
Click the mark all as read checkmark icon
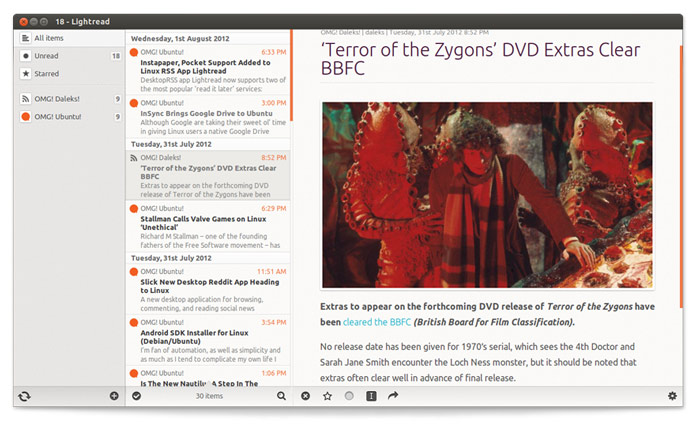pyautogui.click(x=137, y=397)
